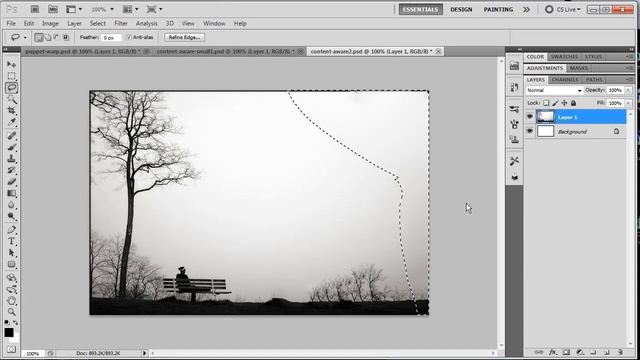Click the foreground color black swatch
The image size is (640, 360).
click(x=9, y=332)
